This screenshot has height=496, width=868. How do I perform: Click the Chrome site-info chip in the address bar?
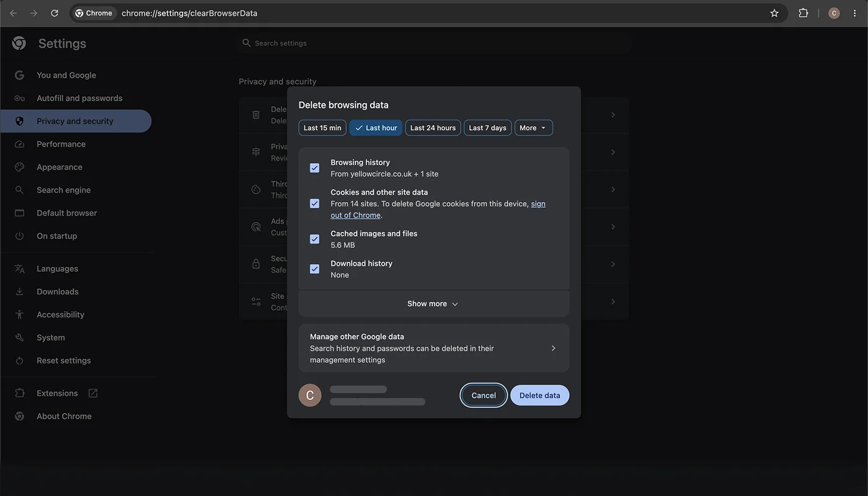94,13
